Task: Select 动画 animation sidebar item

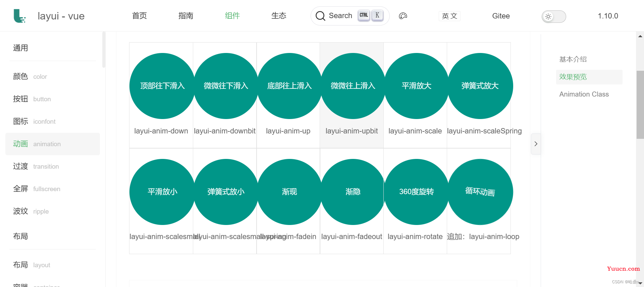Action: point(53,144)
